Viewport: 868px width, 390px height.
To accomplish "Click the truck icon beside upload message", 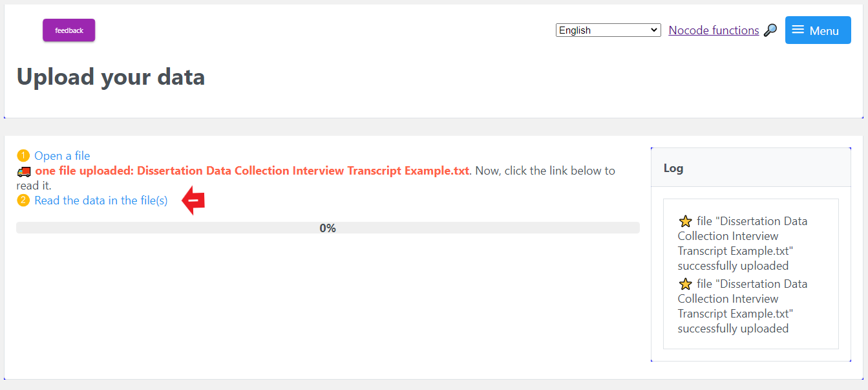I will point(24,171).
